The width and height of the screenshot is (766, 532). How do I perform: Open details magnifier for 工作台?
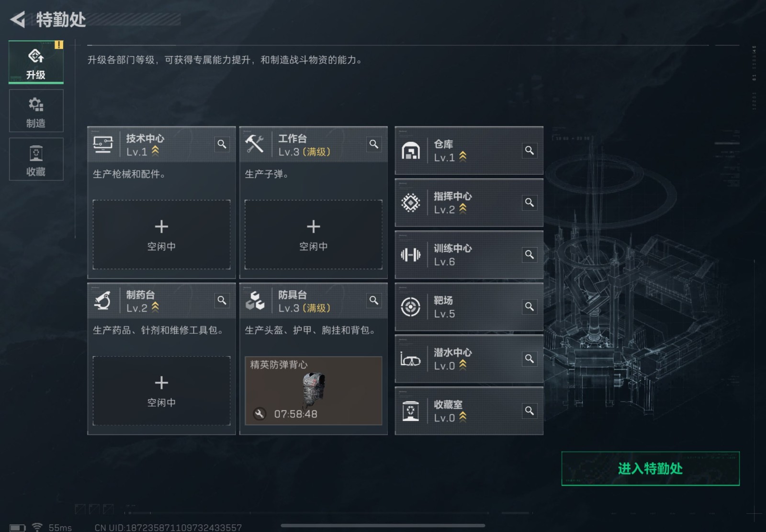tap(374, 144)
